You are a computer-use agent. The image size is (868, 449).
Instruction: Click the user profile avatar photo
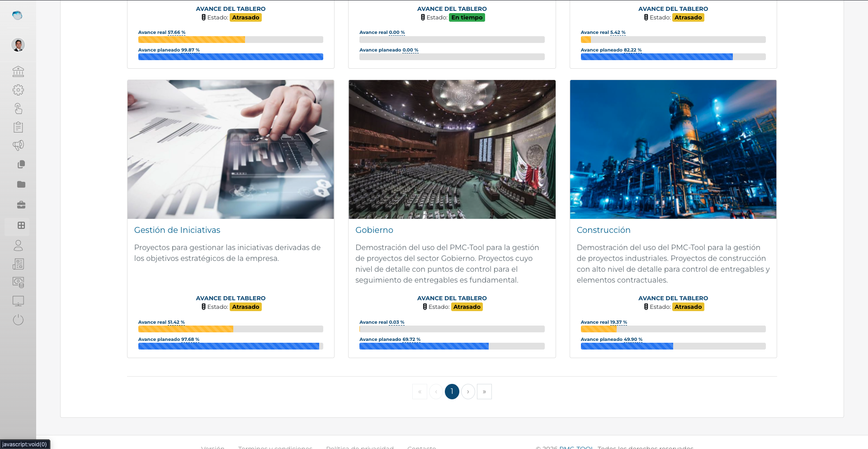pos(18,45)
